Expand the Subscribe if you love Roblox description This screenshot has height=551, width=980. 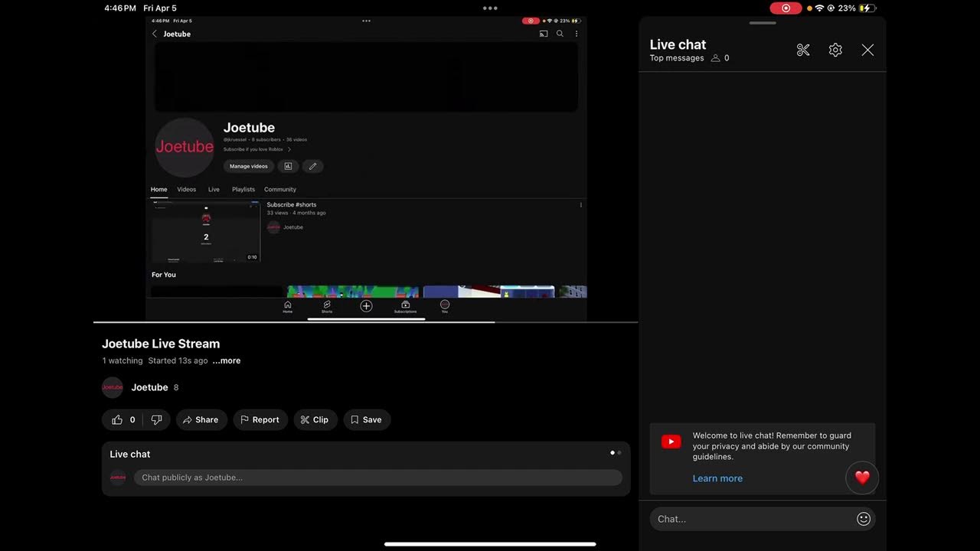[257, 149]
